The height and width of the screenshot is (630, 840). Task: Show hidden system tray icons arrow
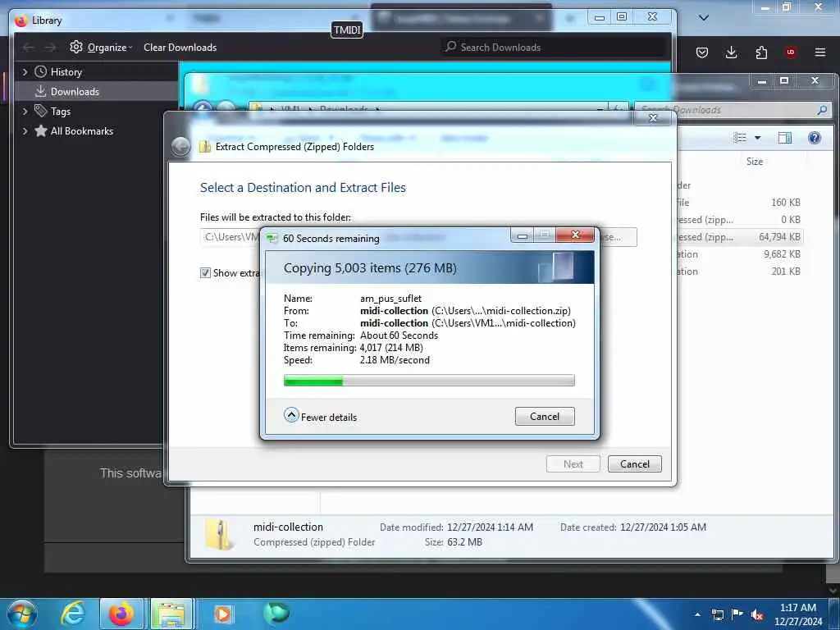697,614
